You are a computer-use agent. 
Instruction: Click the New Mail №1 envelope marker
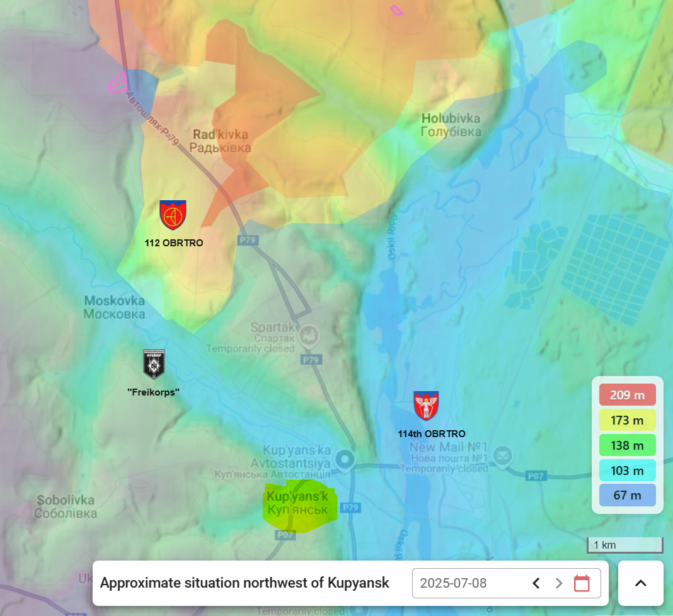503,455
